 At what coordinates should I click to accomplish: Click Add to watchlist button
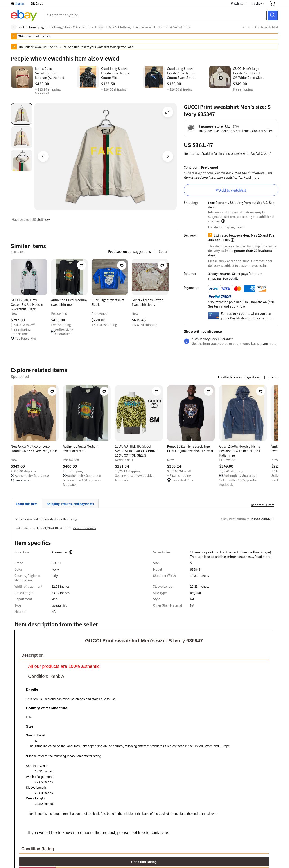231,190
